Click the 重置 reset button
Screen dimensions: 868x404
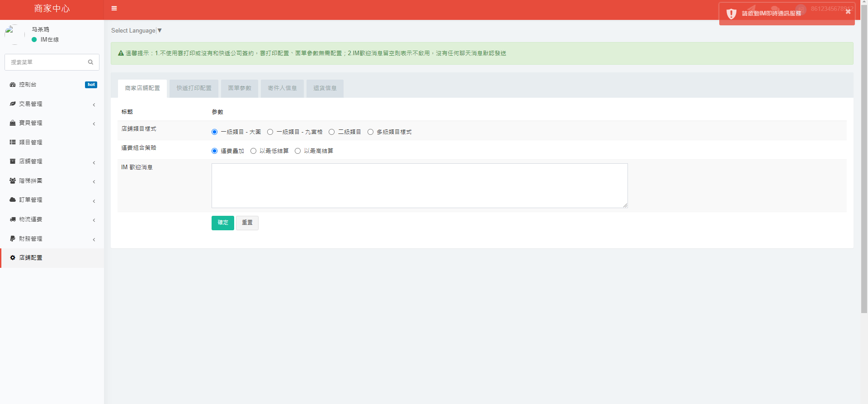click(x=247, y=223)
